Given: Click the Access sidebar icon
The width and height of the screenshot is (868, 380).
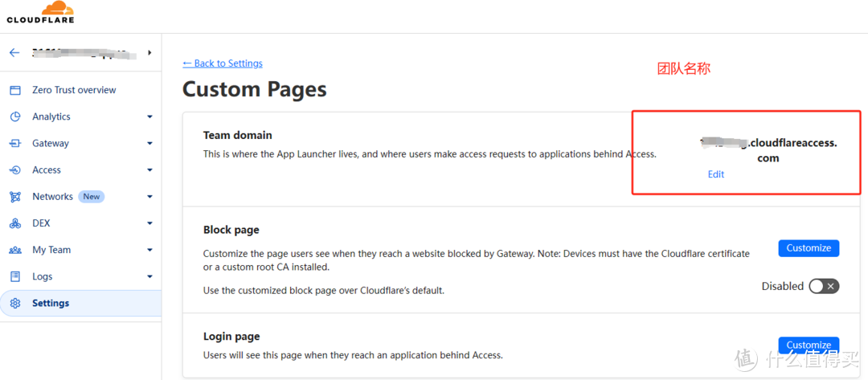Looking at the screenshot, I should [15, 170].
